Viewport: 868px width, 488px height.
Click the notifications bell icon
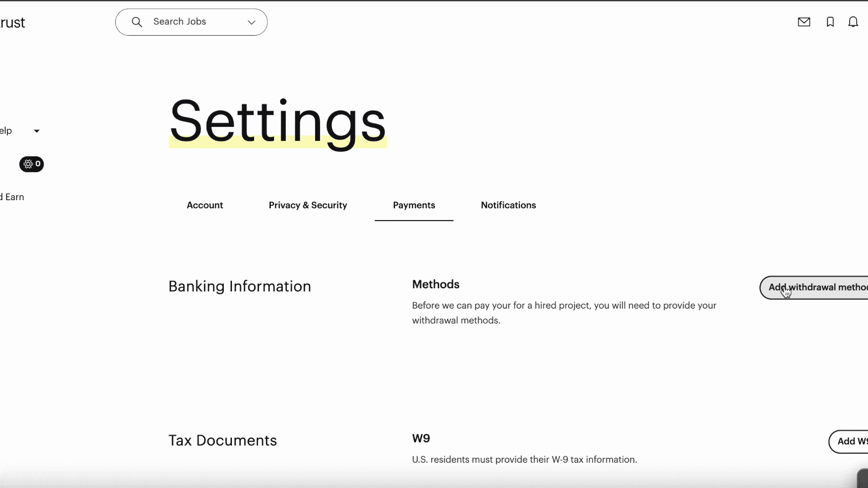pyautogui.click(x=854, y=21)
